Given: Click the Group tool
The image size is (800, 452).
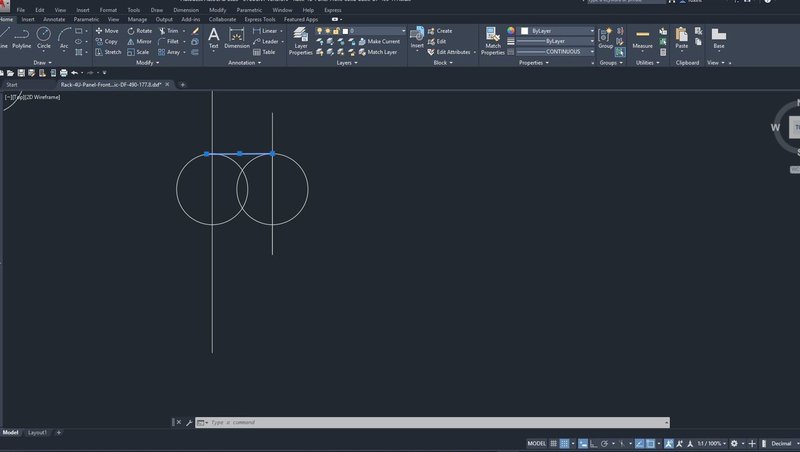Looking at the screenshot, I should tap(605, 38).
